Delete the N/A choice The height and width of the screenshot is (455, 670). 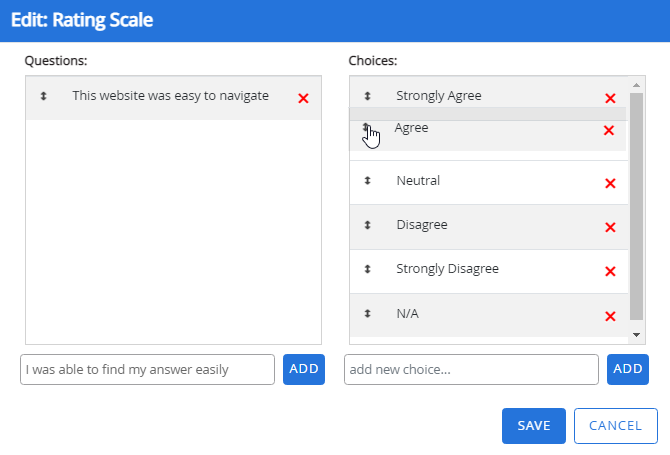coord(610,316)
